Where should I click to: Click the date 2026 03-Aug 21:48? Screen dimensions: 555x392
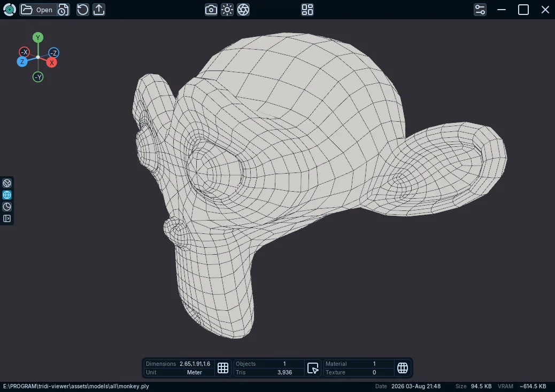[x=416, y=386]
